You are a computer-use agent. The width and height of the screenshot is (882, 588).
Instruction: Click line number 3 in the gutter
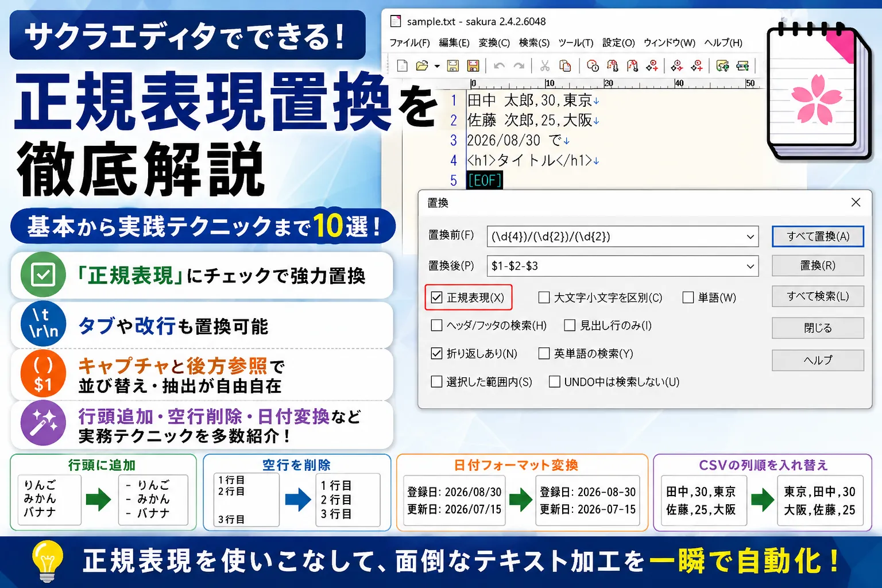click(x=454, y=141)
